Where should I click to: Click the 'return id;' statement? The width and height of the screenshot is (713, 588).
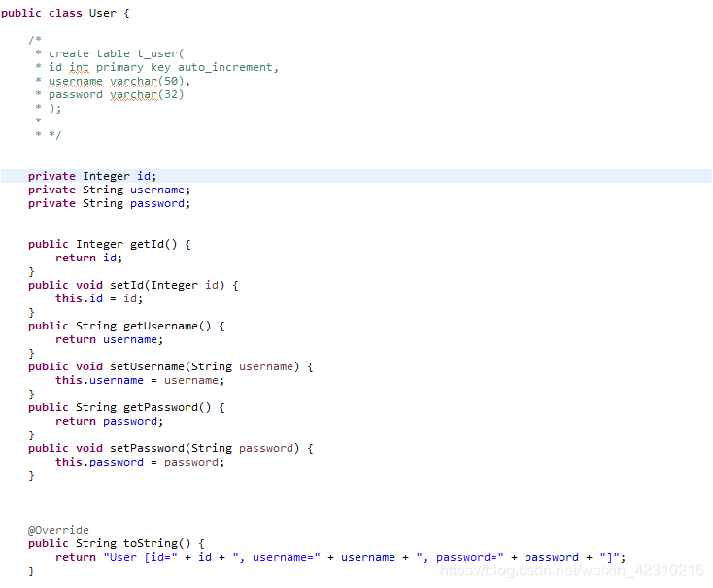89,259
